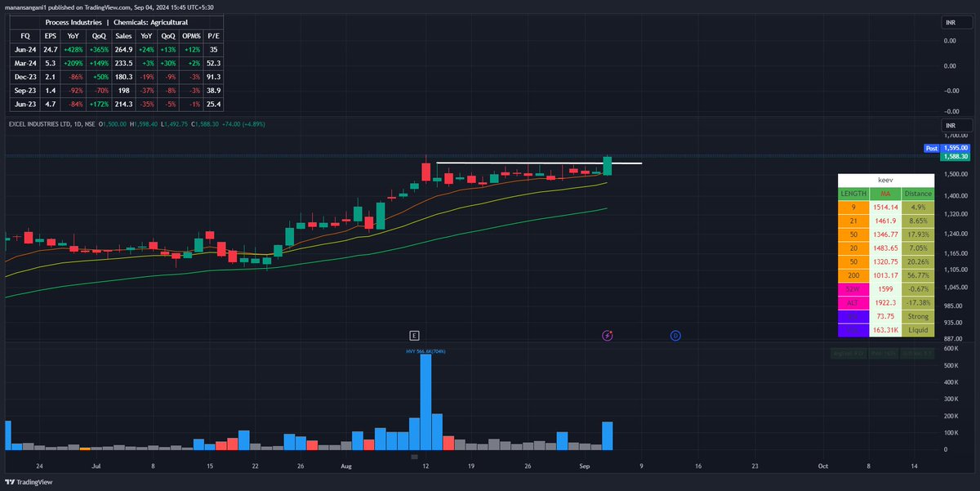
Task: Click the pink lightning bolt event marker
Action: (x=607, y=335)
